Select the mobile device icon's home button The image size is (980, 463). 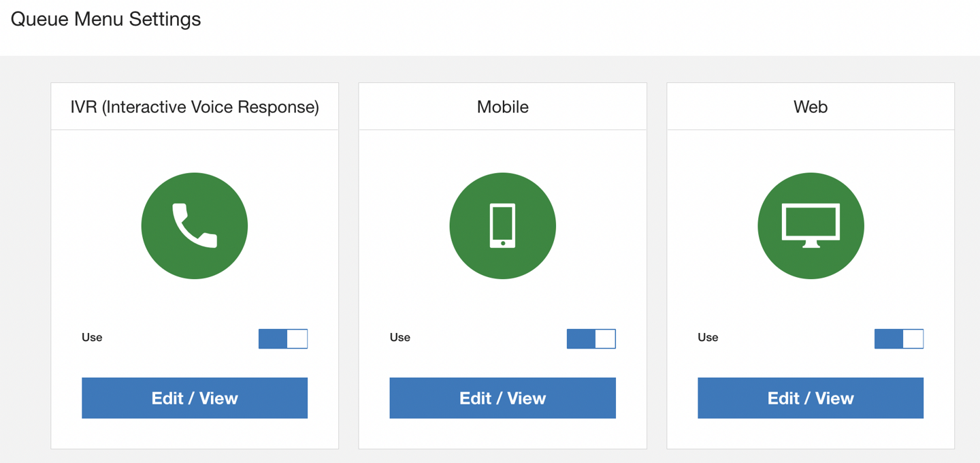point(502,242)
